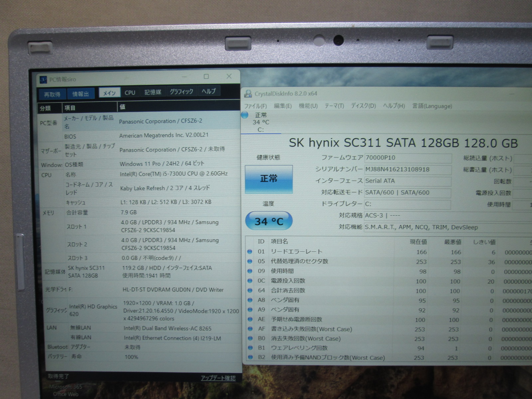Open ヘルプ(H) menu in CrystalDiskInfo

coord(394,106)
